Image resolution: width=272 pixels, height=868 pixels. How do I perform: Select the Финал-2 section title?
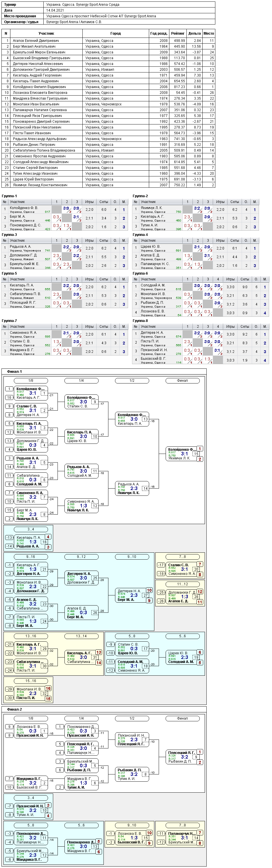pos(14,709)
